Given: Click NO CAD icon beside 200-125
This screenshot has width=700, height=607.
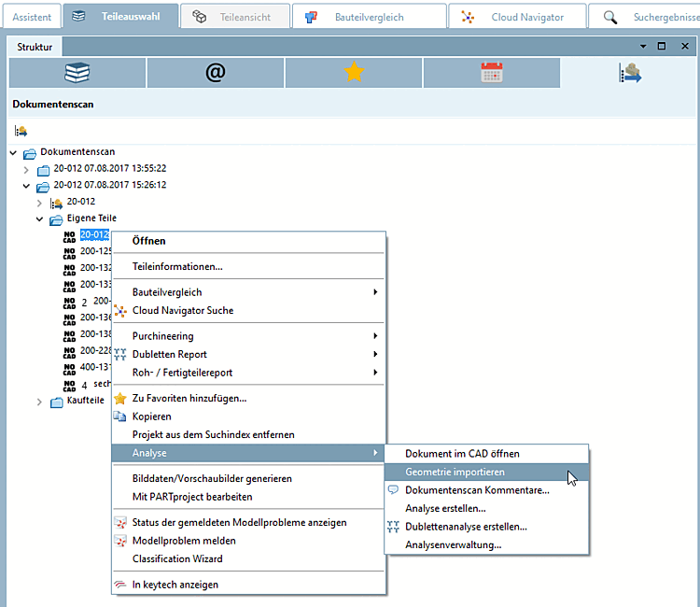Looking at the screenshot, I should coord(69,254).
